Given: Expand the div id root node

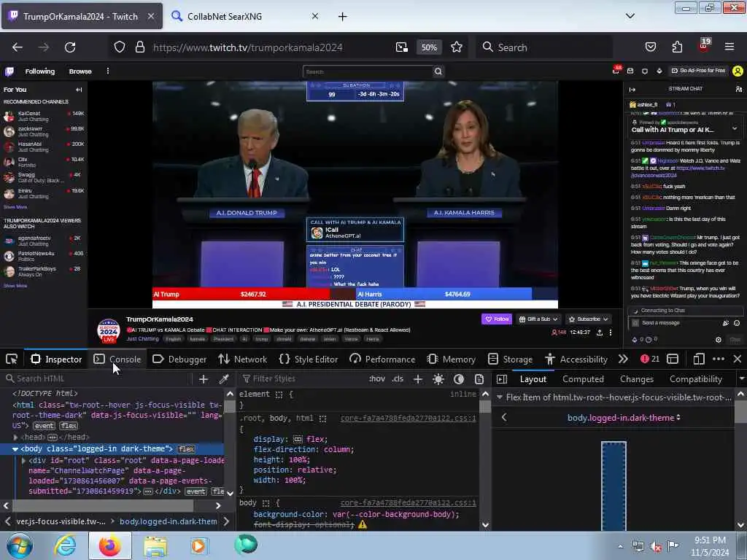Looking at the screenshot, I should pyautogui.click(x=23, y=461).
